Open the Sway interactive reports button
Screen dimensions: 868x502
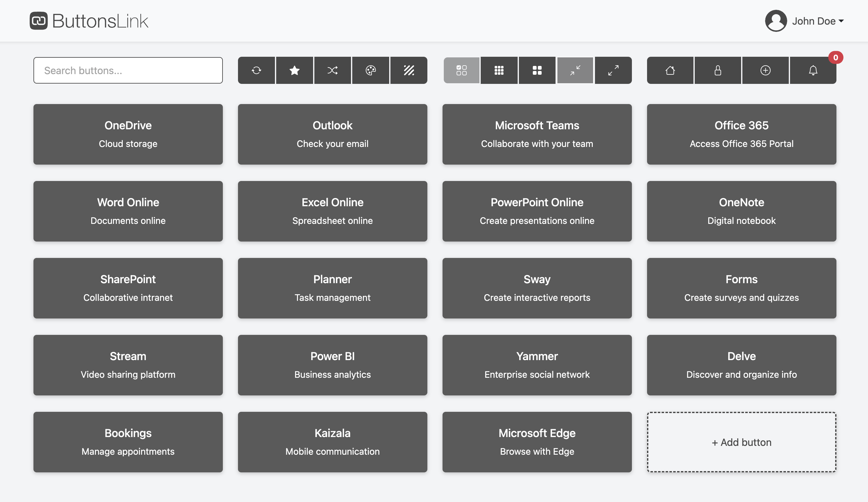(537, 288)
